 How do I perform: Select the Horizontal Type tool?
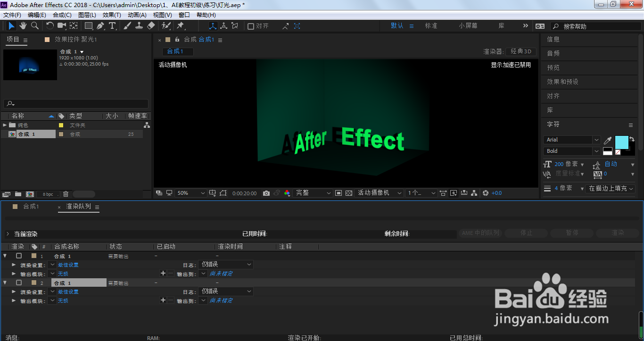[112, 26]
